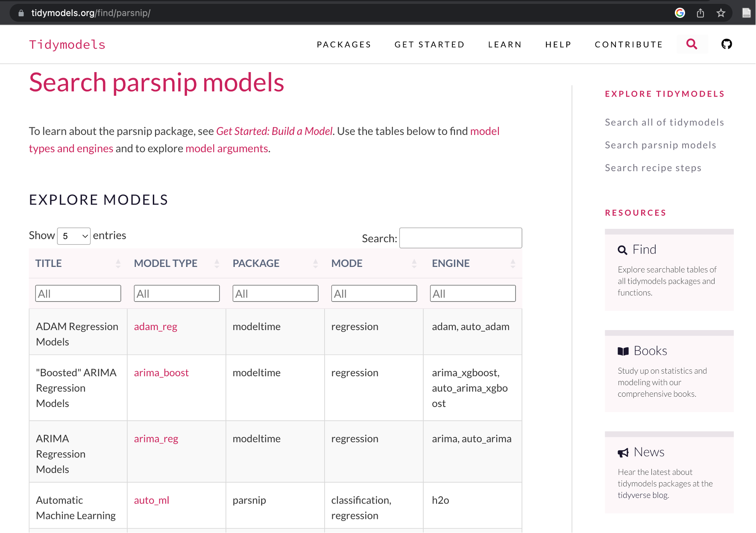Screen dimensions: 756x533
Task: Open the auto_ml model link
Action: pos(152,500)
